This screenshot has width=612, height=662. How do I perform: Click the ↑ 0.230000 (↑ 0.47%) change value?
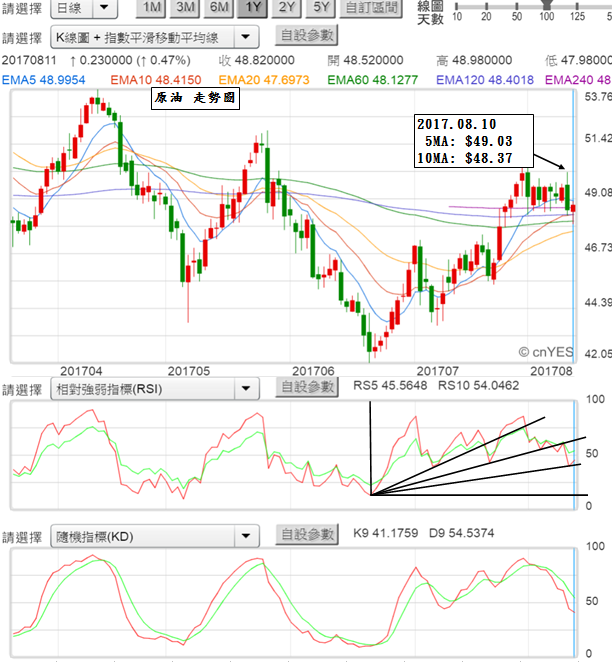pyautogui.click(x=130, y=60)
